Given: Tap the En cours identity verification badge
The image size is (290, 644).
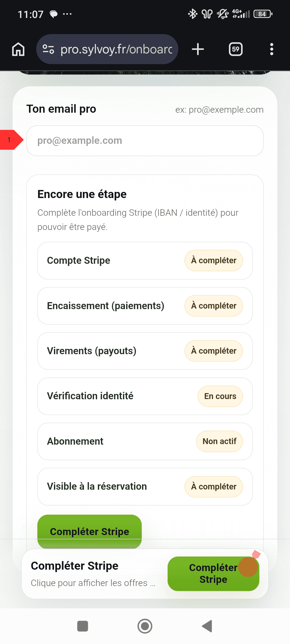Looking at the screenshot, I should coord(220,396).
